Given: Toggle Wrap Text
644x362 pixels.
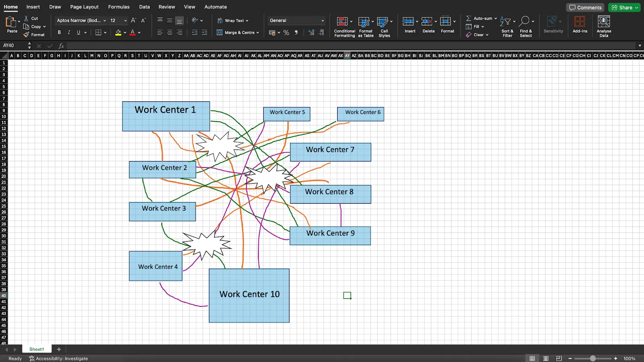Looking at the screenshot, I should (233, 21).
